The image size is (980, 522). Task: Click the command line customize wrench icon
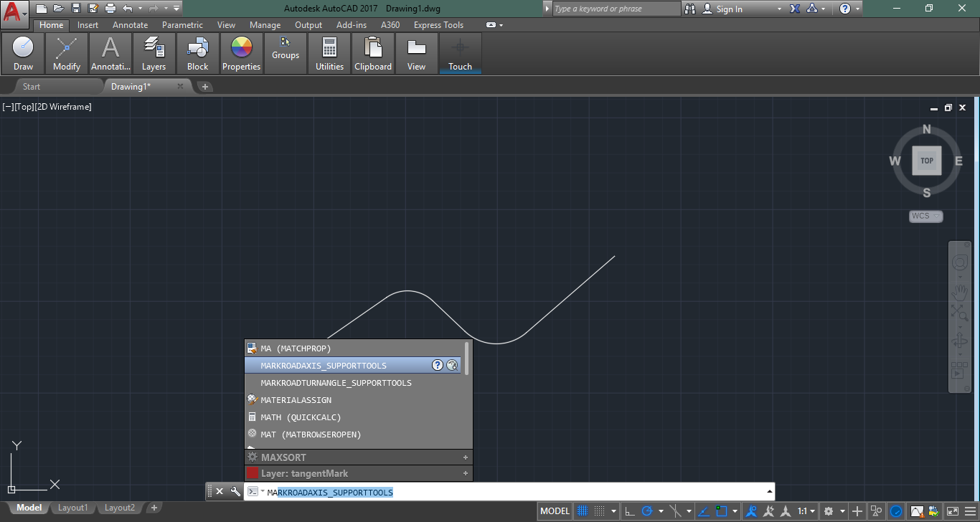click(235, 492)
